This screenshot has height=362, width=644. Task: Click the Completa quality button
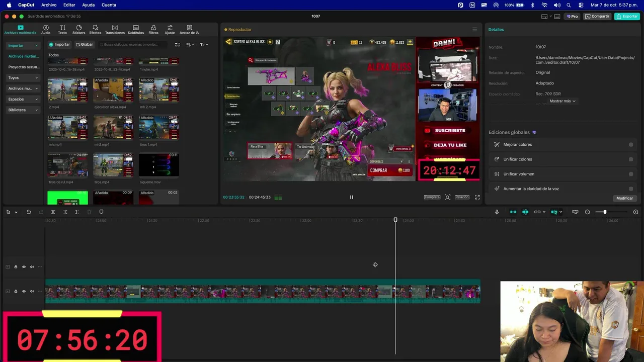click(x=432, y=197)
